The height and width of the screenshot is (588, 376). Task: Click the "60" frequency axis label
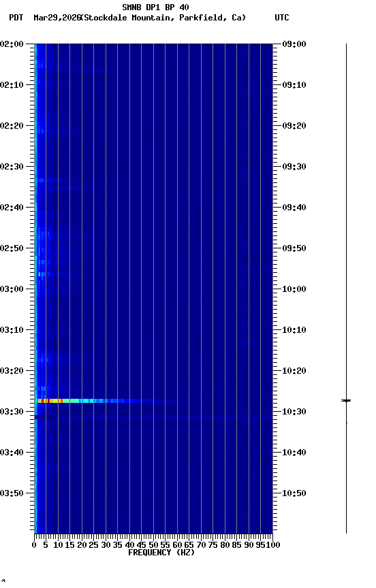coord(177,545)
